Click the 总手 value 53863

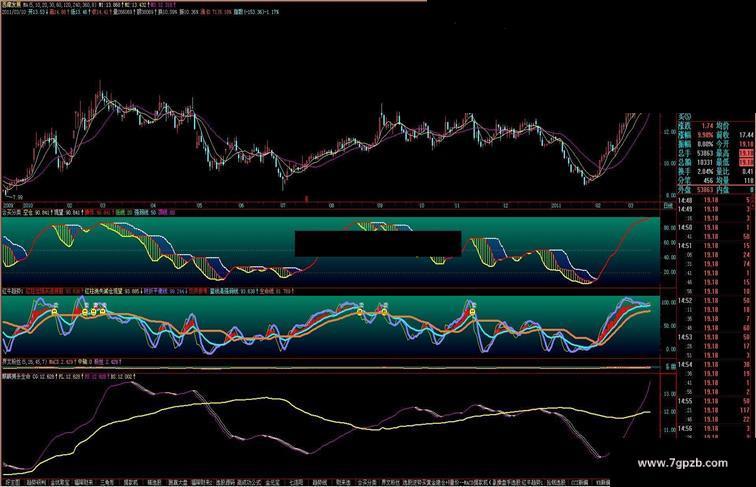705,153
